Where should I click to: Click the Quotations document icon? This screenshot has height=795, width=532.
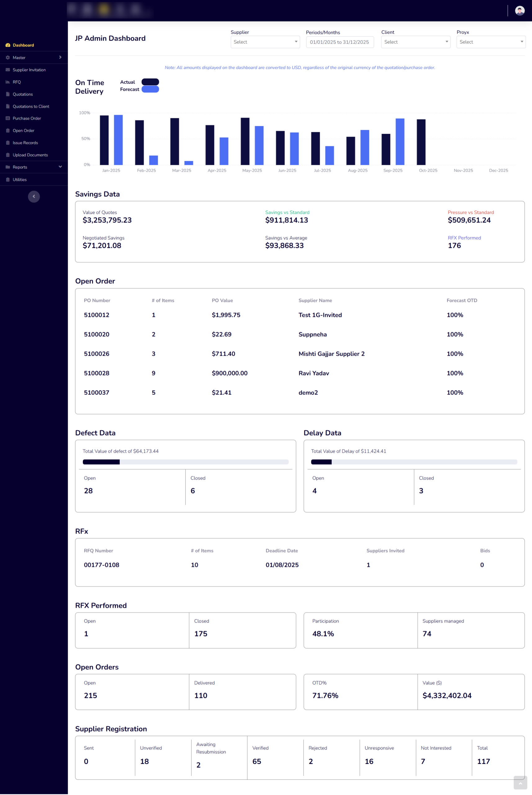coord(8,94)
